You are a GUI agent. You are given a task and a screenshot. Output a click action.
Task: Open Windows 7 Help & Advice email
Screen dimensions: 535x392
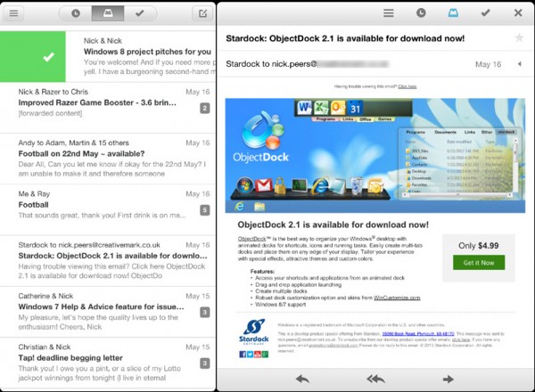click(108, 312)
